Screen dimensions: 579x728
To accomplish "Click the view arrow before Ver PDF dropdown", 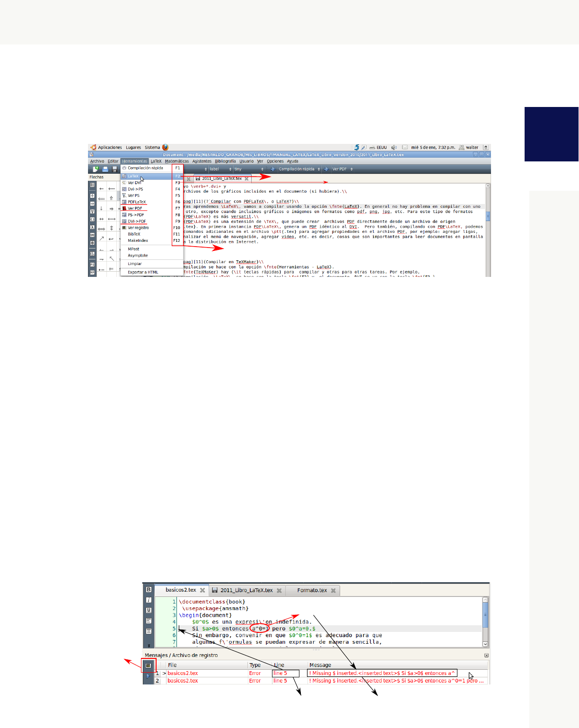I will point(326,169).
